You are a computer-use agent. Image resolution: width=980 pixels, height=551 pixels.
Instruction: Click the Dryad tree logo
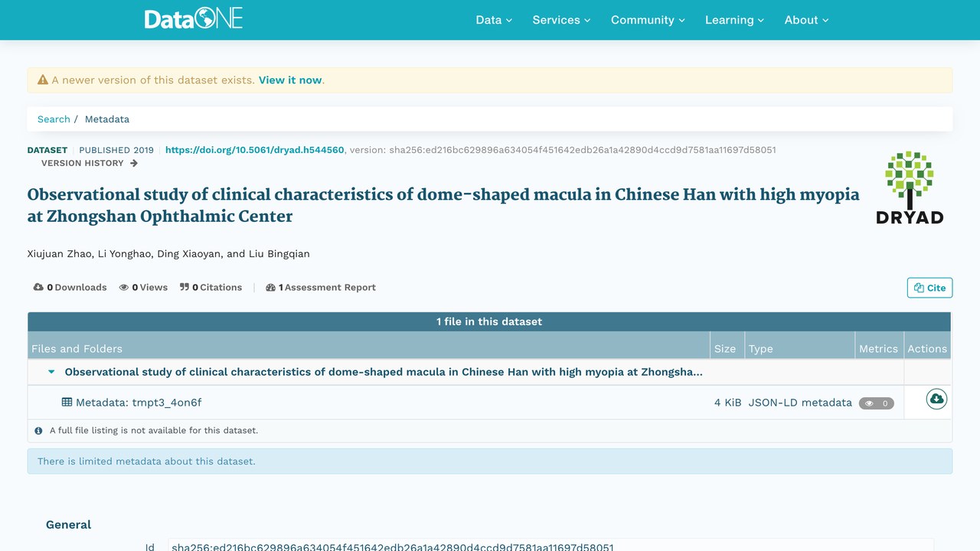point(910,187)
